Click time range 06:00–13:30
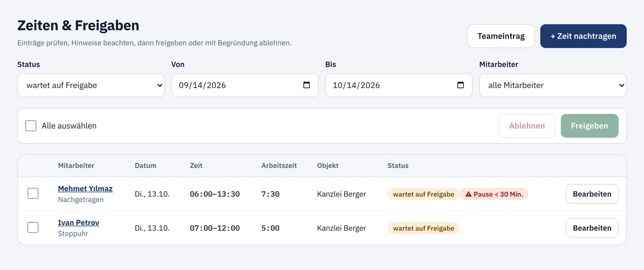 pos(215,194)
